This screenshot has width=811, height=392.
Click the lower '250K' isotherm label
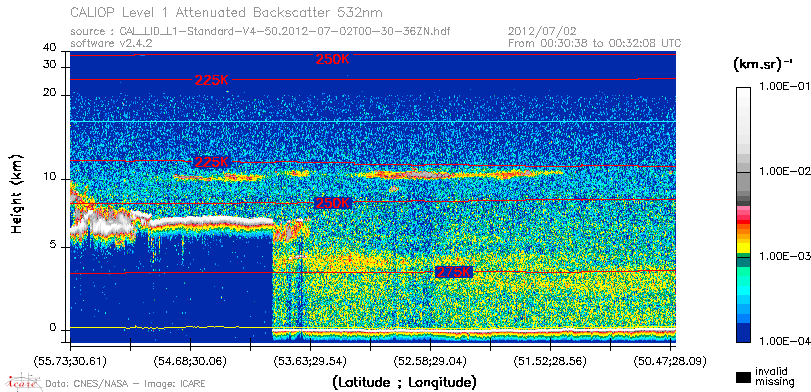332,203
